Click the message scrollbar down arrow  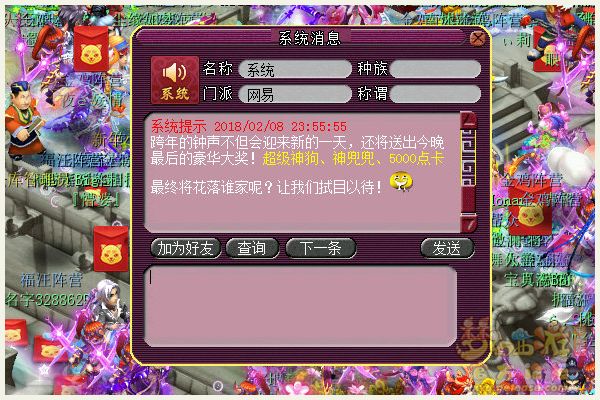point(469,224)
